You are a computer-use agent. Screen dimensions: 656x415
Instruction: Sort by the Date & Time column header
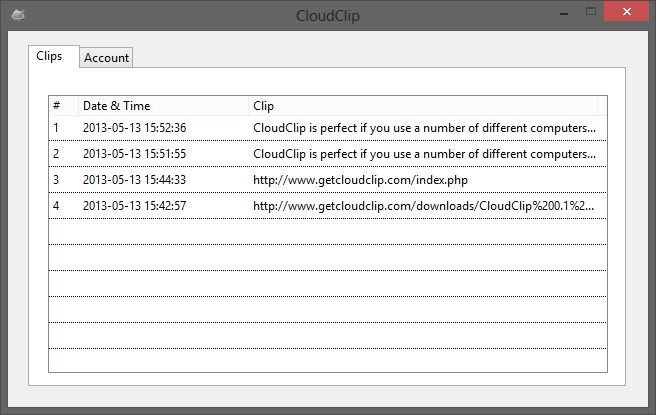click(x=163, y=105)
